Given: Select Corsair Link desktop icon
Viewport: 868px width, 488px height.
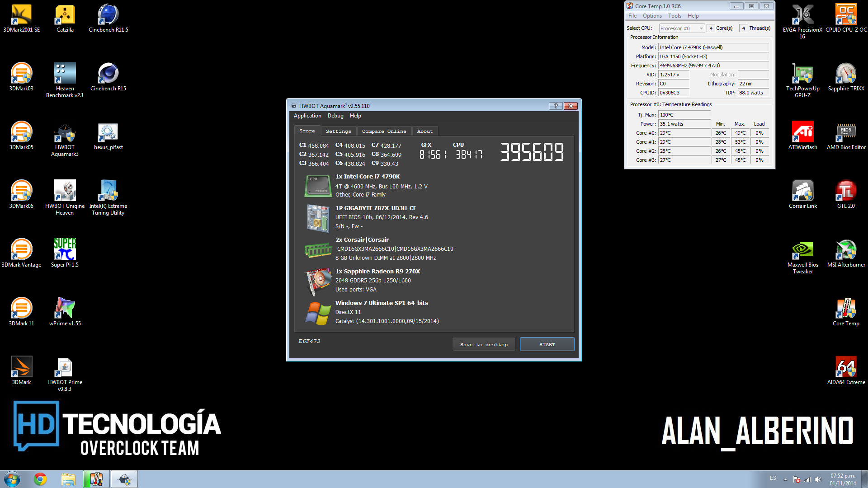Looking at the screenshot, I should [x=802, y=194].
